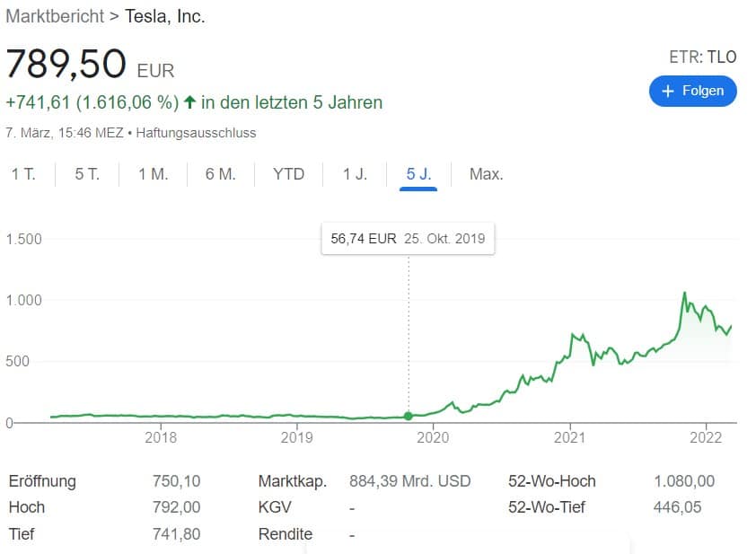Switch to the Max. range tab
Screen dimensions: 756x554
click(x=486, y=174)
